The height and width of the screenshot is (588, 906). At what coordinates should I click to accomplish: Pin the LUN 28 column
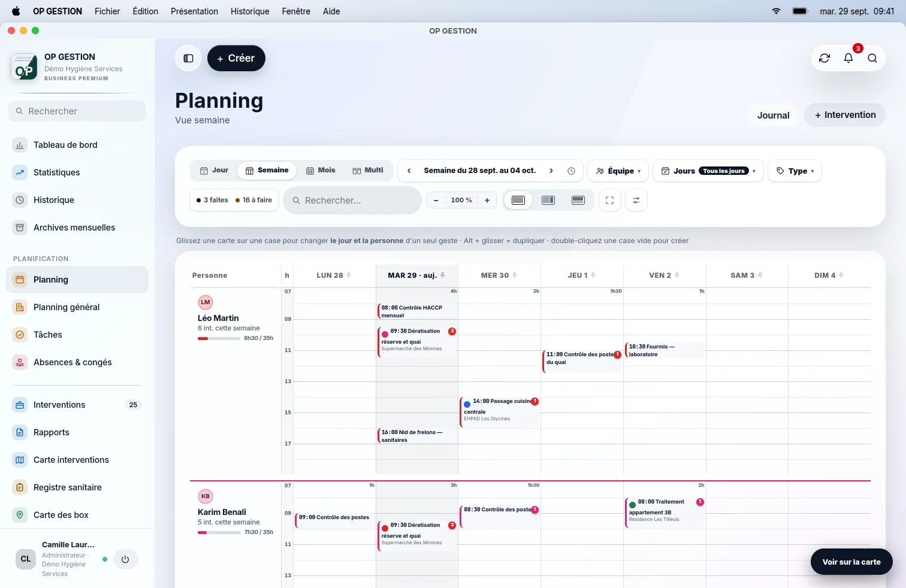349,275
